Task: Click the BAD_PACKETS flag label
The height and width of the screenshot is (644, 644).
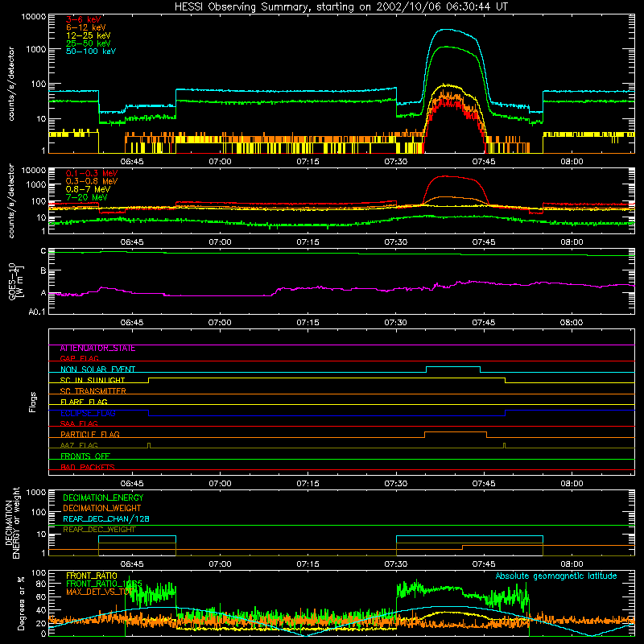Action: click(88, 467)
